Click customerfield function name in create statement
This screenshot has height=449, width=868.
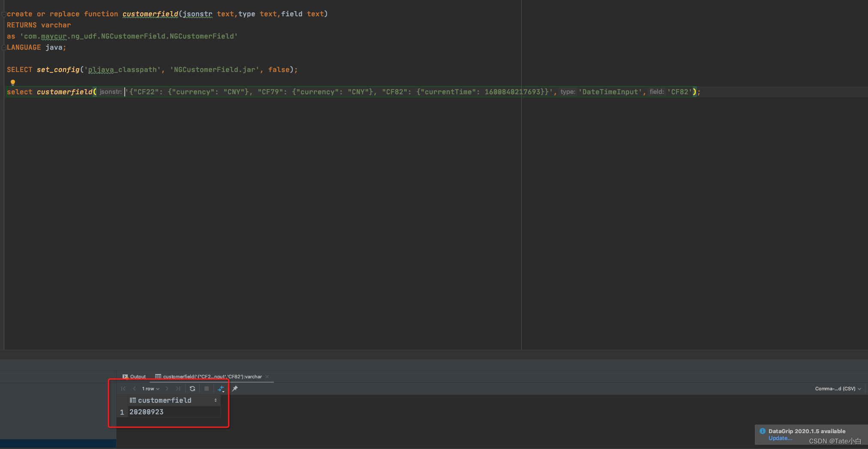point(150,14)
